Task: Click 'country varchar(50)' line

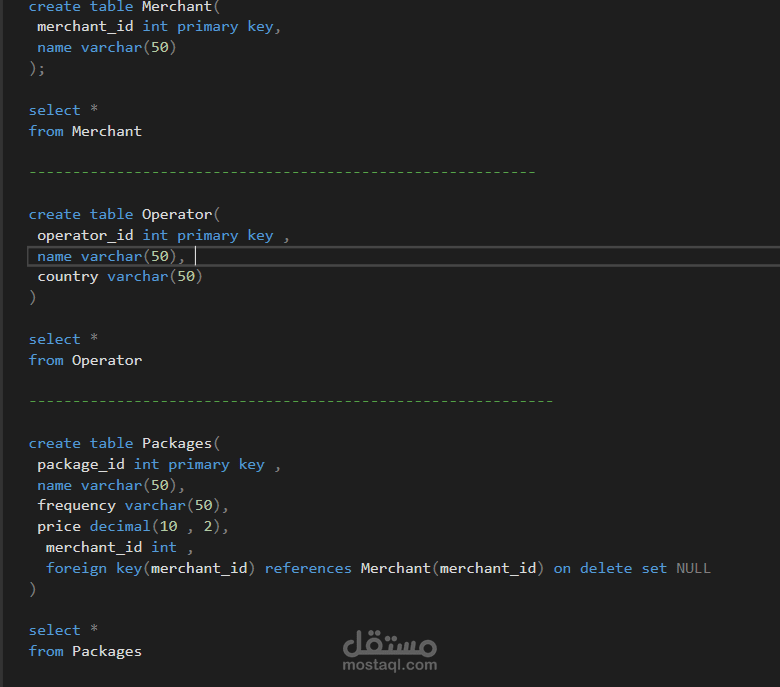Action: tap(120, 277)
